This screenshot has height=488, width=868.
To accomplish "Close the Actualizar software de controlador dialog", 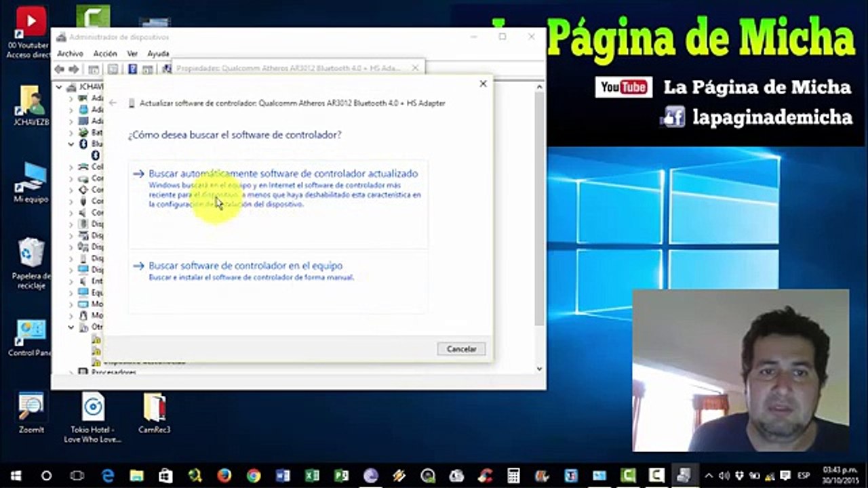I will [483, 83].
